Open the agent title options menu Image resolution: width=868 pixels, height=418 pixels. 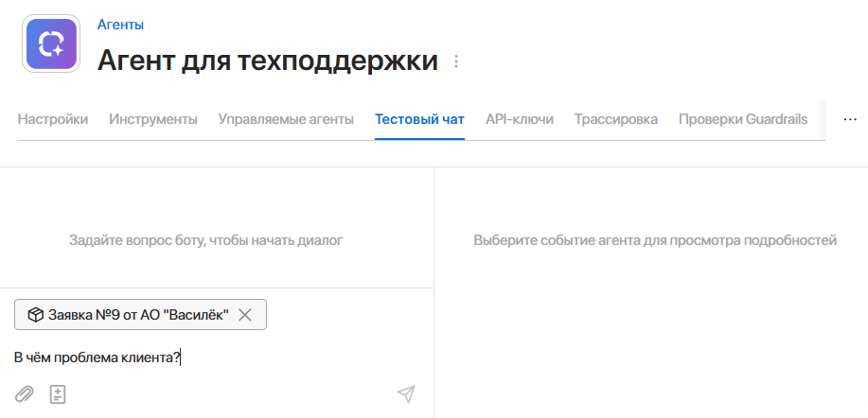point(456,61)
